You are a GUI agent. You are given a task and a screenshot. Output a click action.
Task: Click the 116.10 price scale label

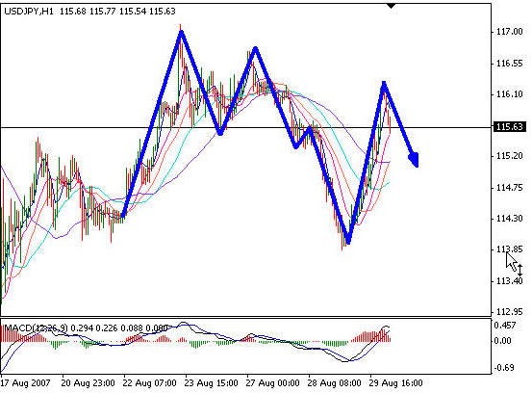point(509,94)
